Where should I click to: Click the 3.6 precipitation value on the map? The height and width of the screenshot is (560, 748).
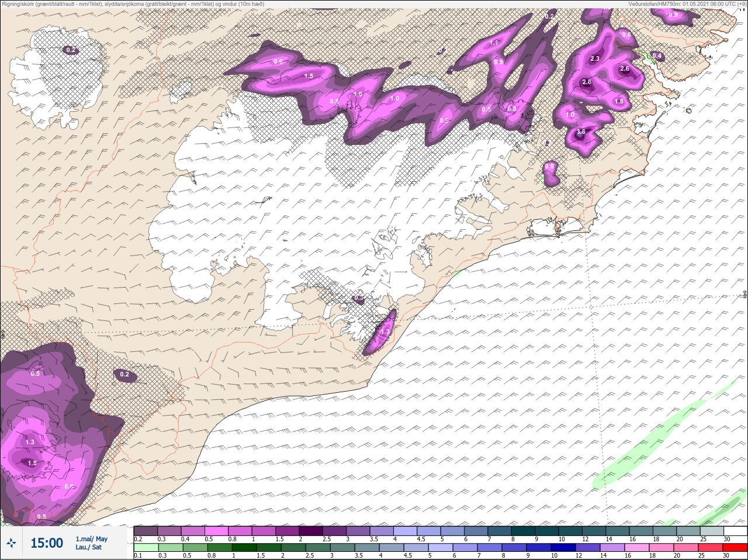pyautogui.click(x=581, y=132)
